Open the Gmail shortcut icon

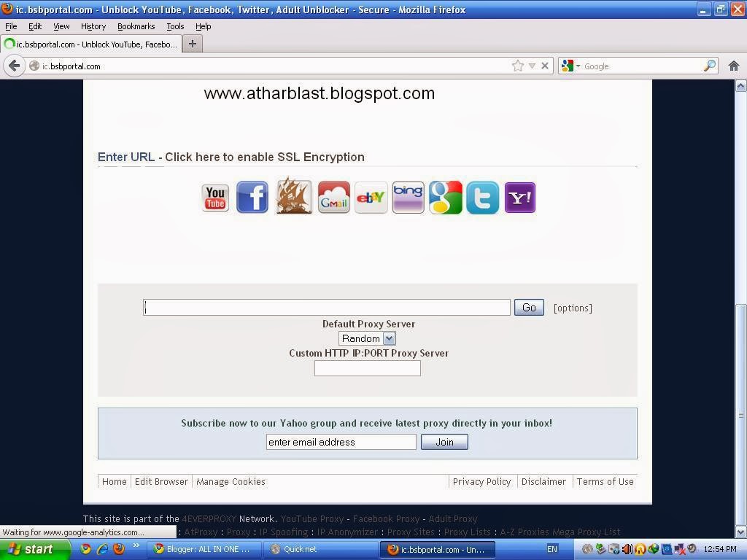point(333,197)
